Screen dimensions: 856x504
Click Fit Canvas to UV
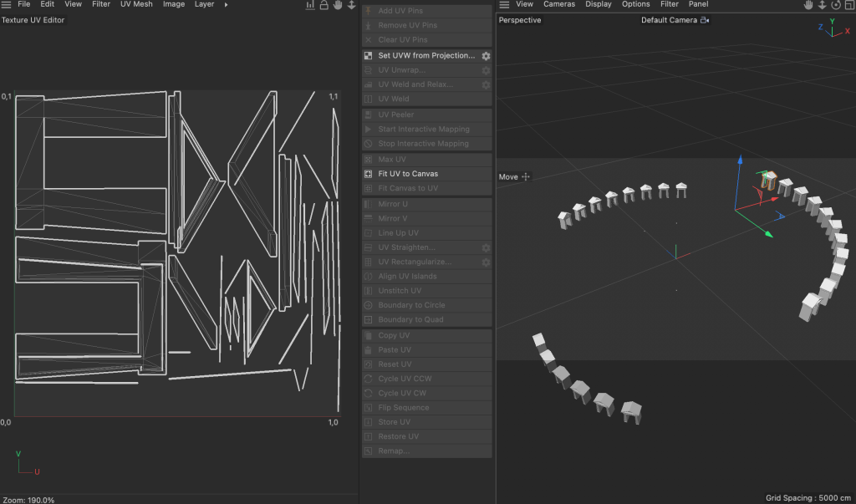click(x=427, y=188)
